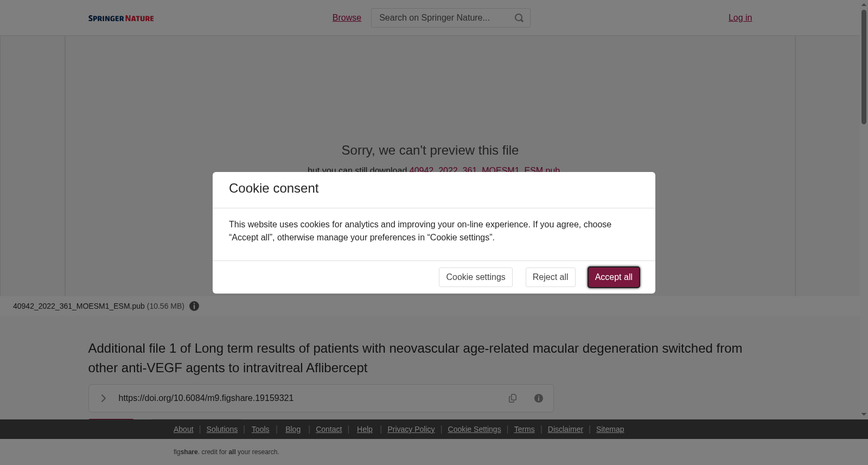The height and width of the screenshot is (465, 868).
Task: Open the About footer link
Action: pos(183,429)
